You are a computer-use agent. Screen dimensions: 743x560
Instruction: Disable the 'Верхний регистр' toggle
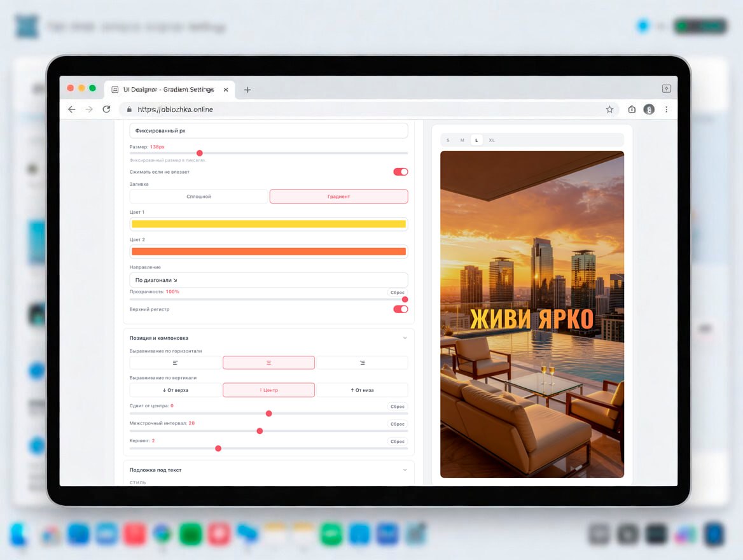(x=400, y=309)
